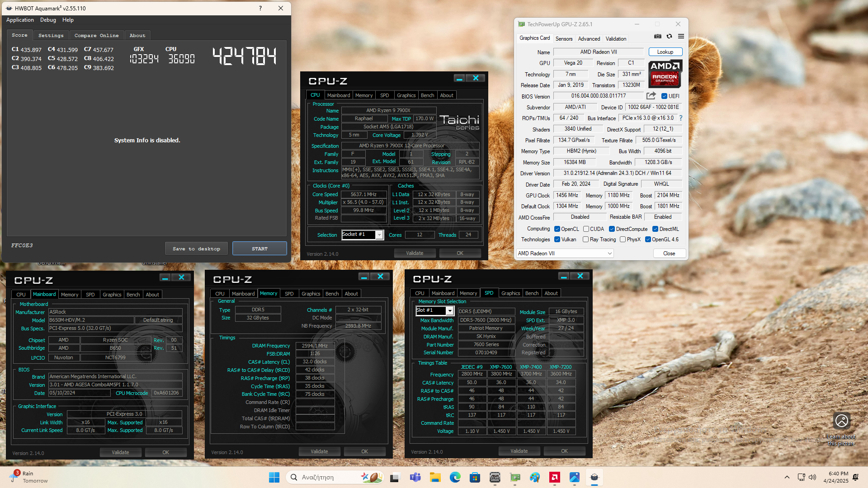Viewport: 868px width, 488px height.
Task: Show hidden system tray icons chevron
Action: point(787,477)
